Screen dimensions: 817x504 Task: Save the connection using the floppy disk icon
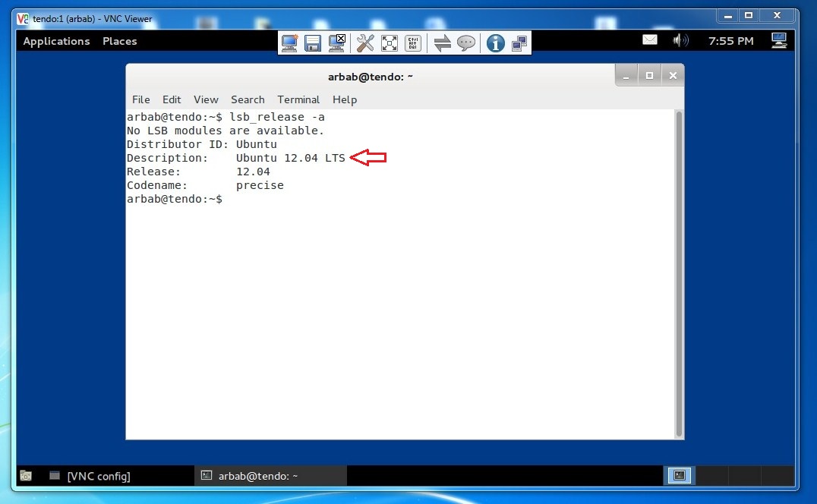(313, 43)
